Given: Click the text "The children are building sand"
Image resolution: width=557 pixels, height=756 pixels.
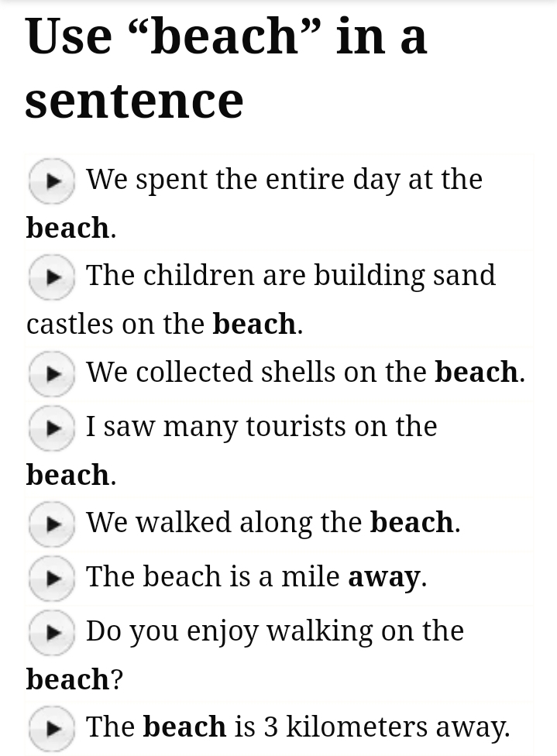Looking at the screenshot, I should [290, 276].
